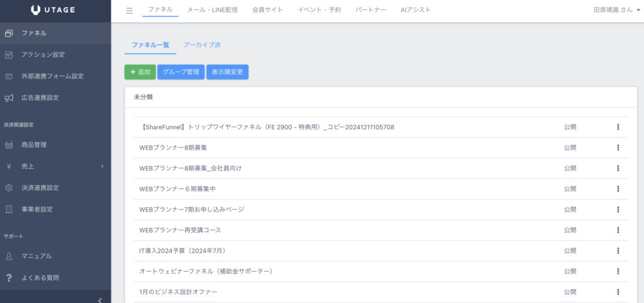Open three-dot menu for 1月のビジネス設計オファー
This screenshot has width=644, height=303.
618,292
